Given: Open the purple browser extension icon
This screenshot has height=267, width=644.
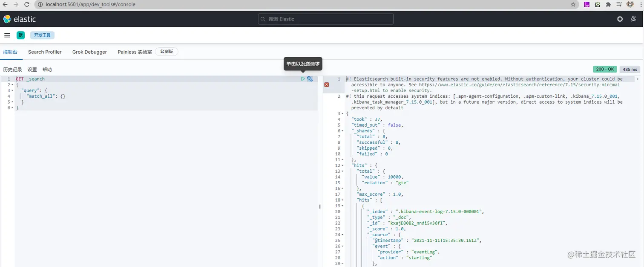Looking at the screenshot, I should (586, 4).
